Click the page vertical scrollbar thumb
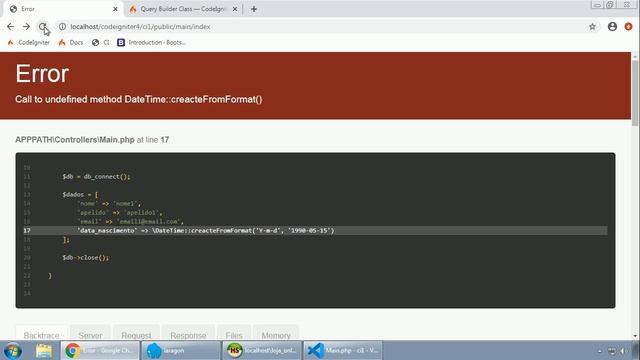This screenshot has width=640, height=360. (635, 94)
